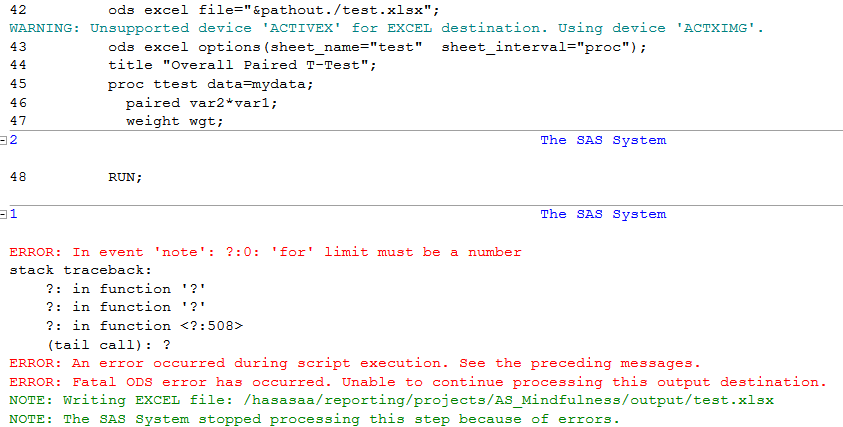Click the (tail call): ? line
Screen dimensions: 843x427
108,345
